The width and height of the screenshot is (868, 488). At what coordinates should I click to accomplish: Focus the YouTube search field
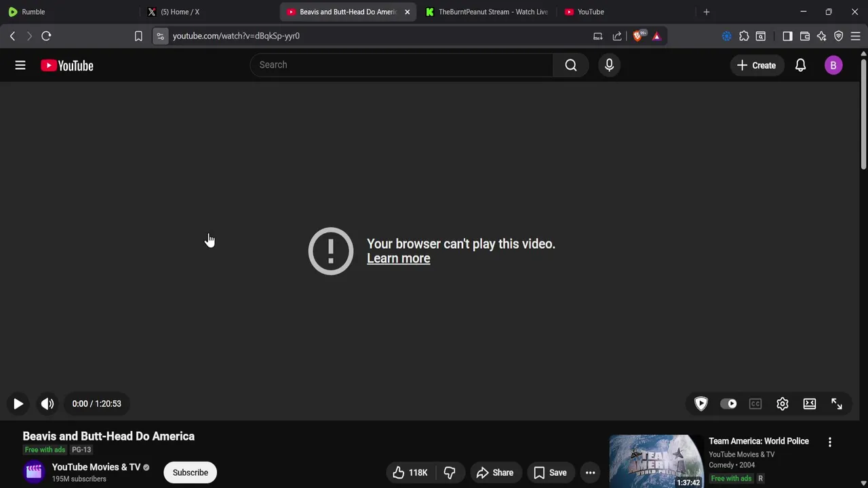(401, 65)
